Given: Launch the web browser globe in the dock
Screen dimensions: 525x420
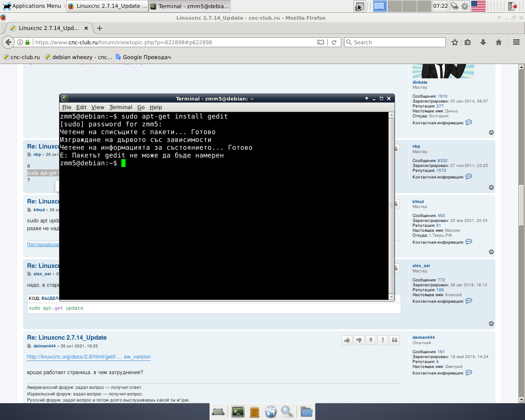Looking at the screenshot, I should 271,411.
